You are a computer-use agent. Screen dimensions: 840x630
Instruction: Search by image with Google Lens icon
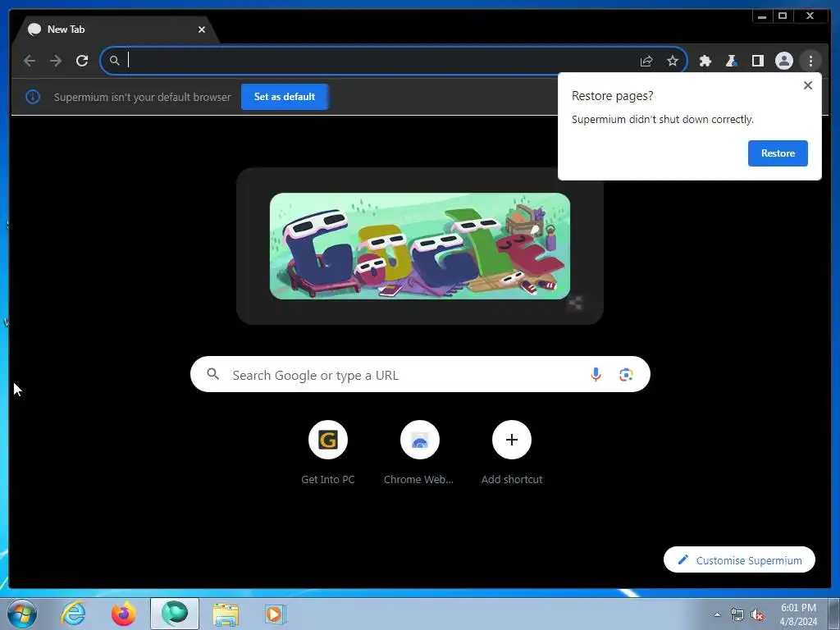pos(626,374)
